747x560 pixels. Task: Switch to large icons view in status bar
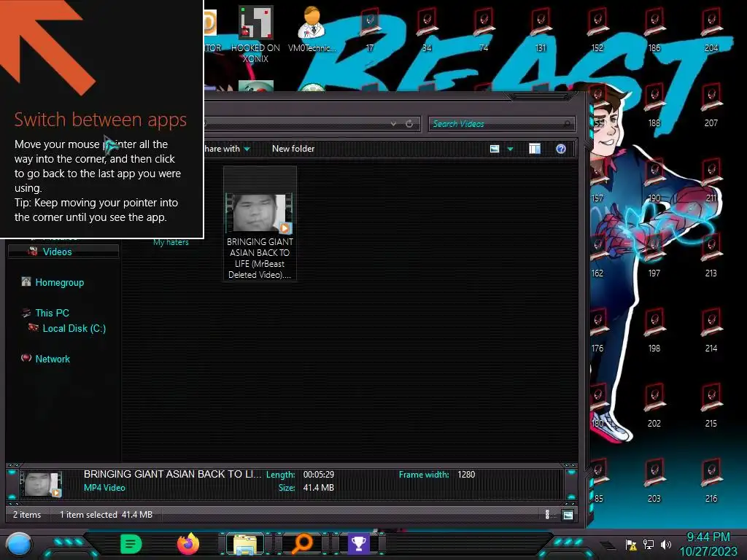(x=568, y=515)
